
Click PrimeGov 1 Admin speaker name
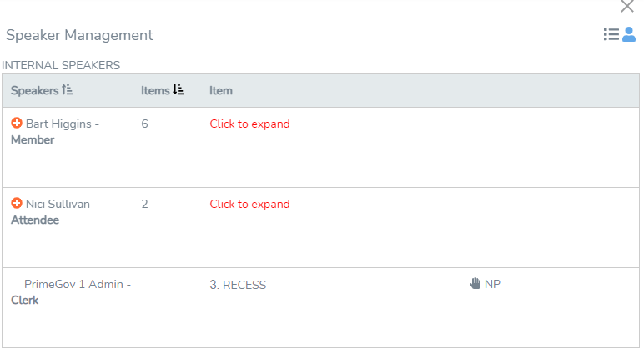point(74,284)
